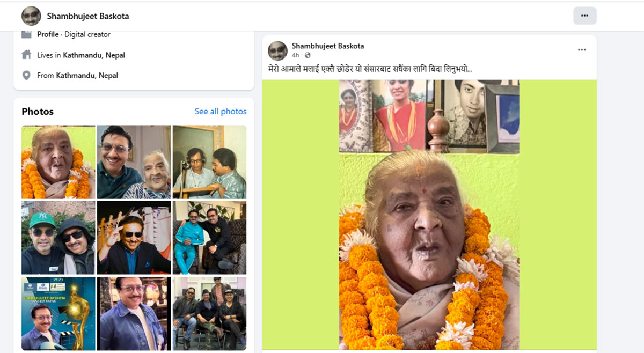Open the first photo with marigold garland
The height and width of the screenshot is (353, 644).
58,162
